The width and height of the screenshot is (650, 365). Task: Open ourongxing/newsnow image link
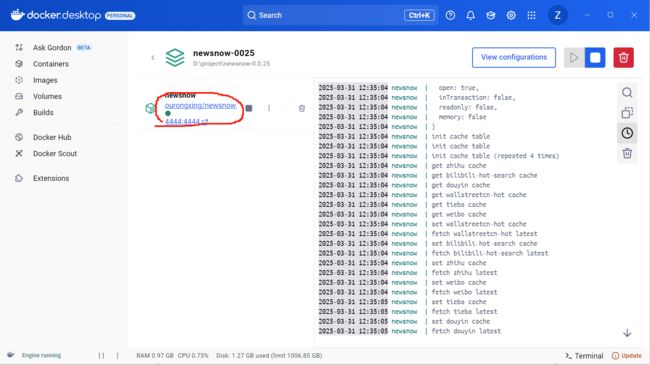(200, 105)
